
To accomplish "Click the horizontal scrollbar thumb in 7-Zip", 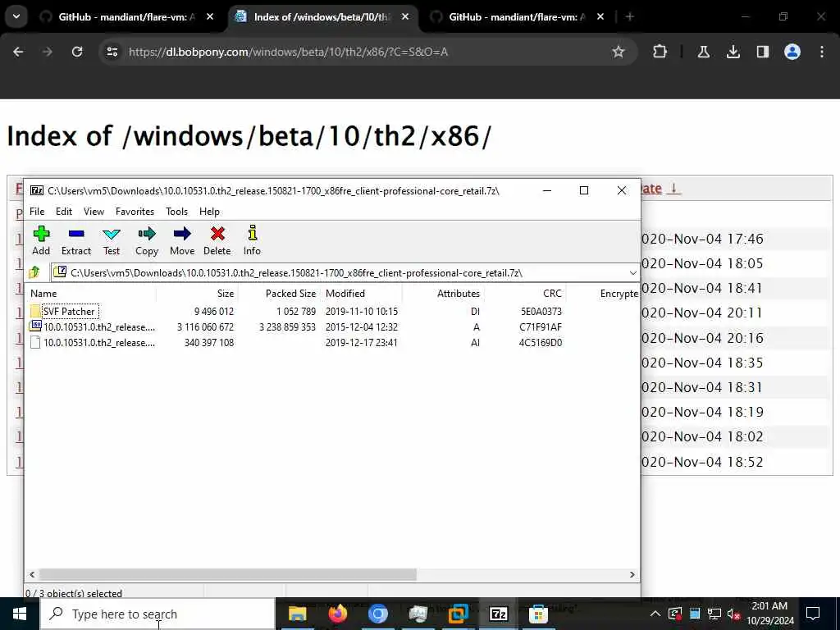I will pos(228,574).
